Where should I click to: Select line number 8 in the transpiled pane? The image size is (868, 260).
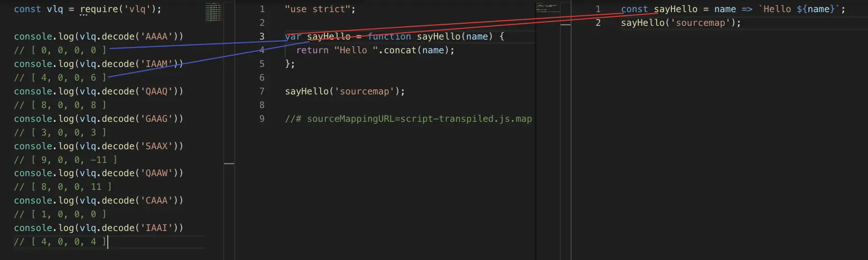click(x=262, y=105)
